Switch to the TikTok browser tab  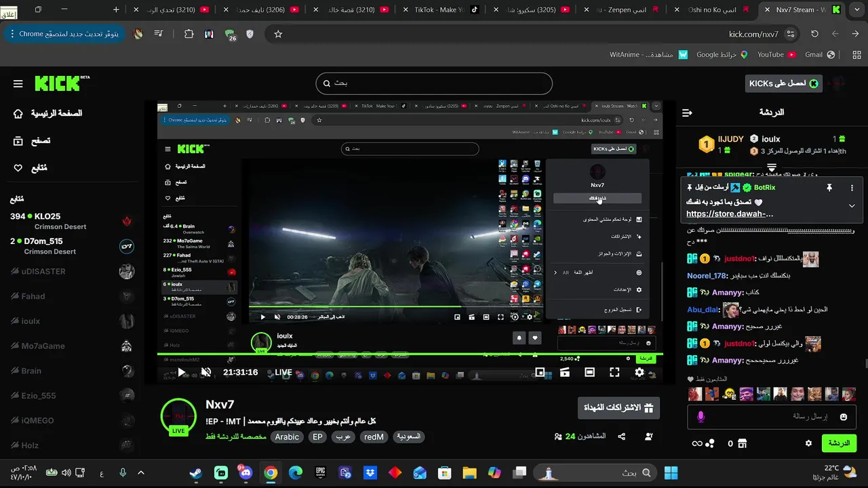442,9
